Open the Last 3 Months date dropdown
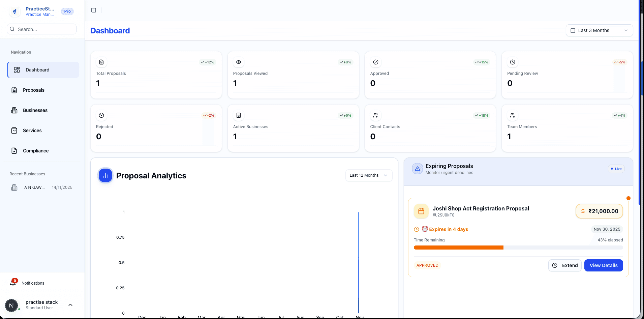644x319 pixels. click(599, 30)
